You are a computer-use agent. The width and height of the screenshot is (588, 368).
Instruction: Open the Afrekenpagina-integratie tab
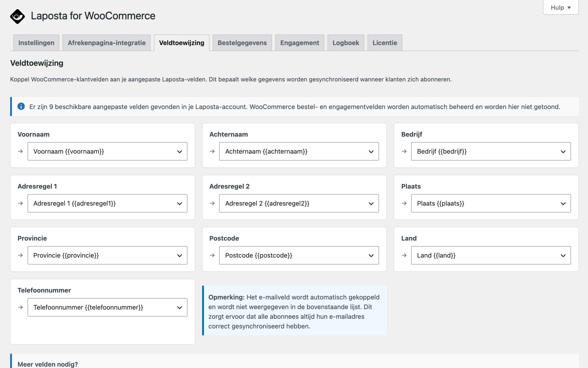(x=107, y=43)
